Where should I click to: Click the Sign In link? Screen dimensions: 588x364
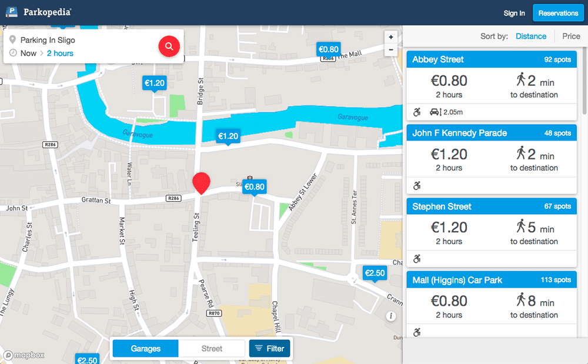(x=514, y=13)
